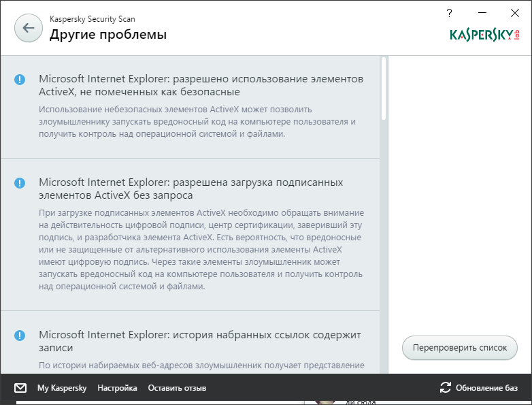Image resolution: width=532 pixels, height=405 pixels.
Task: Open help via the question mark icon
Action: tap(449, 13)
